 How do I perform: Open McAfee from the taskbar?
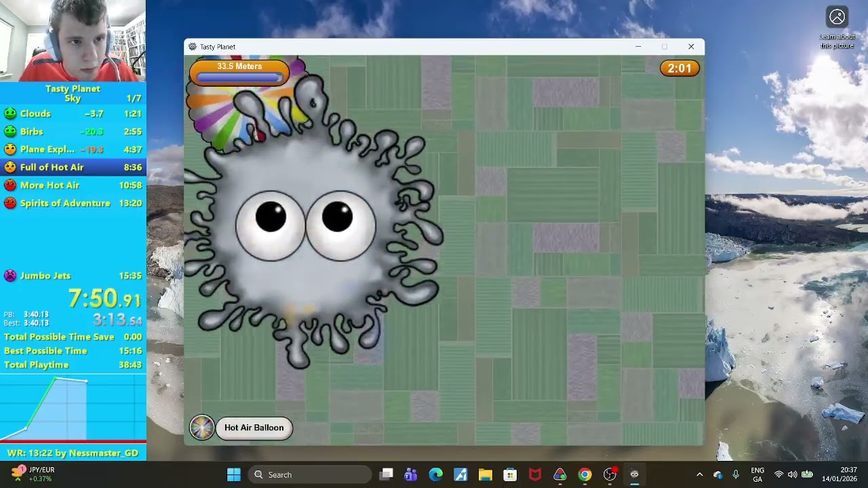535,474
